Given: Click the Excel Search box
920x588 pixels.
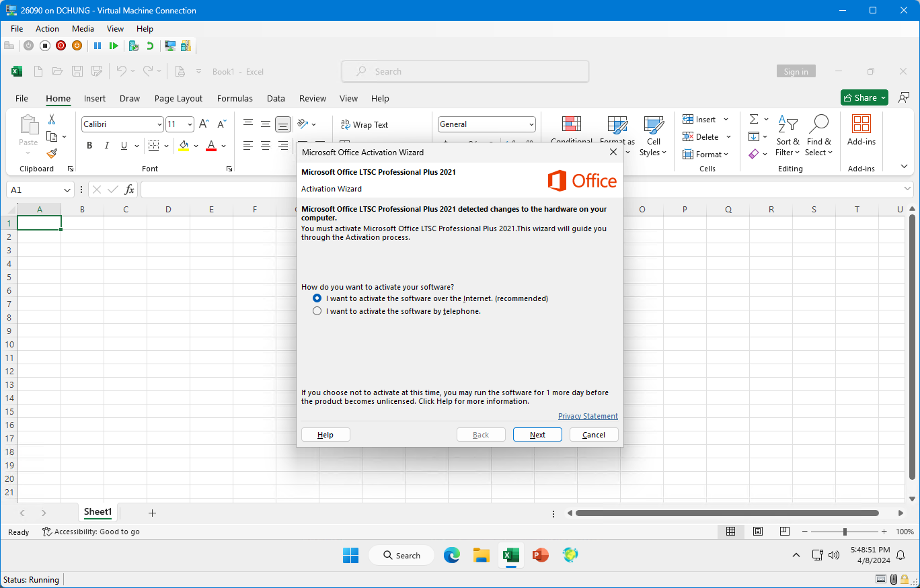Looking at the screenshot, I should pyautogui.click(x=465, y=71).
